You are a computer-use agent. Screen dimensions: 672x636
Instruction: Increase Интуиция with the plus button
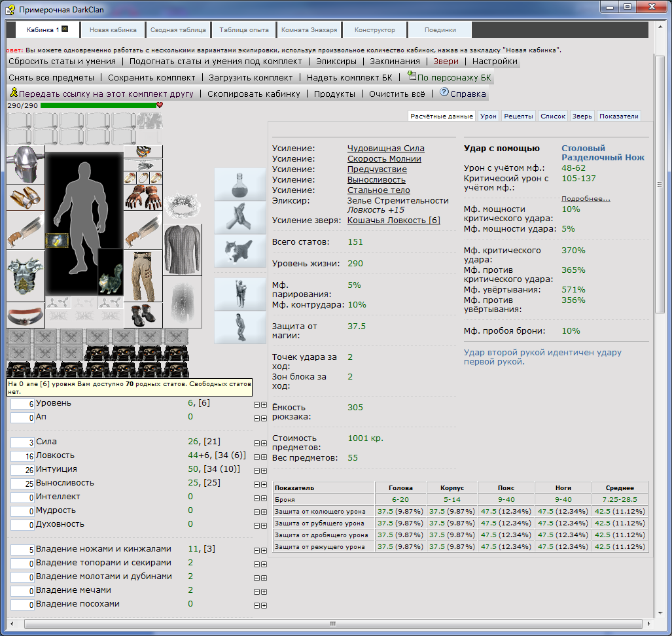(264, 470)
